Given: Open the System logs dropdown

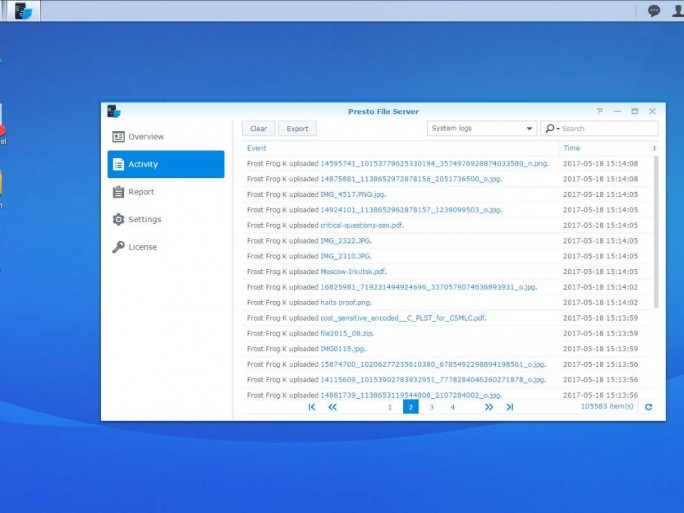Looking at the screenshot, I should coord(482,128).
